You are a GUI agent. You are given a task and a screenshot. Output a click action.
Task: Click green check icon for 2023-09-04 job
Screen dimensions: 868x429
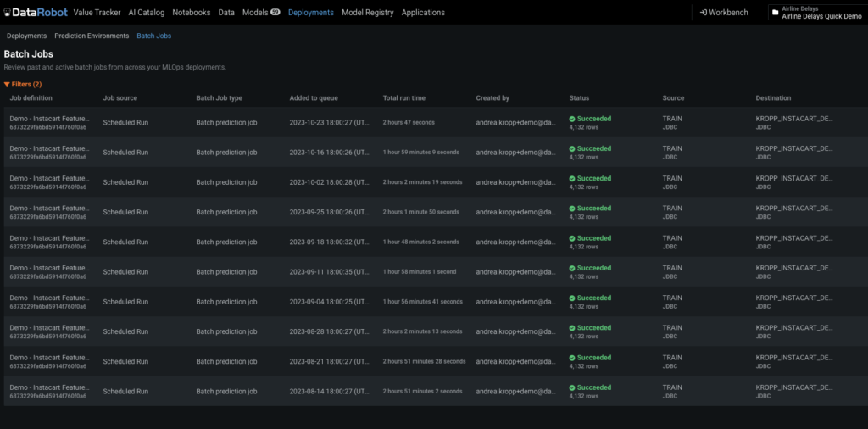click(572, 298)
